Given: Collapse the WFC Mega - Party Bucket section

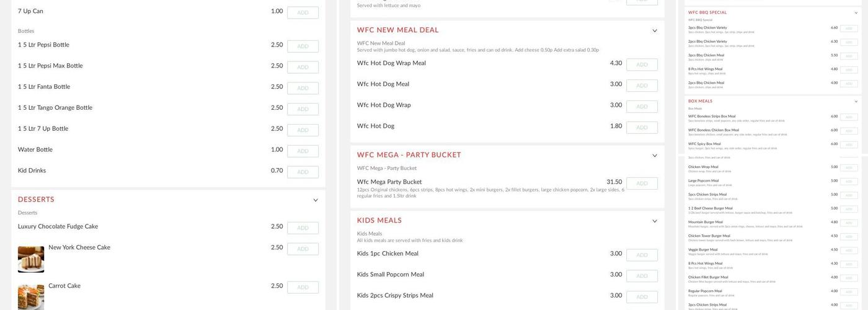Looking at the screenshot, I should click(655, 156).
